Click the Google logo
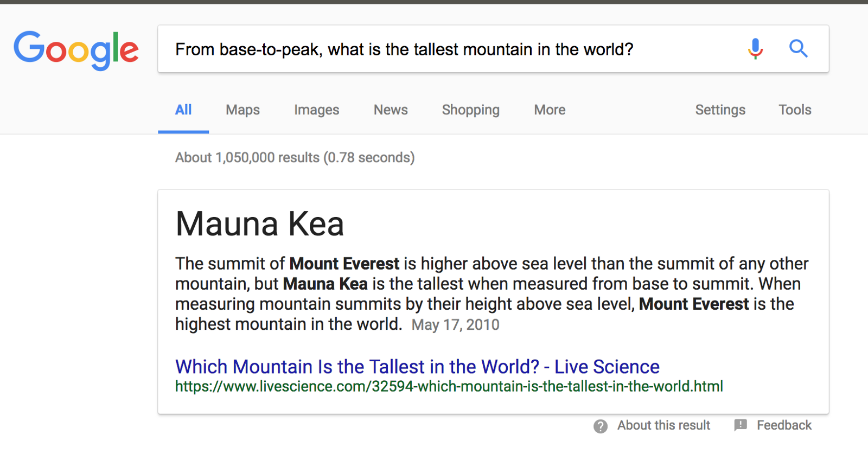The width and height of the screenshot is (868, 454). point(76,49)
